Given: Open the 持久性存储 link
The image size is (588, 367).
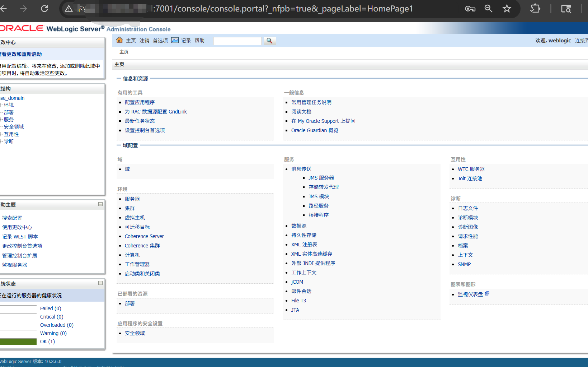Looking at the screenshot, I should click(x=304, y=235).
